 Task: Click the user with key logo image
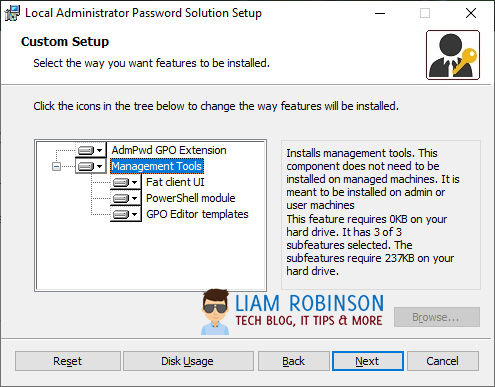[453, 55]
